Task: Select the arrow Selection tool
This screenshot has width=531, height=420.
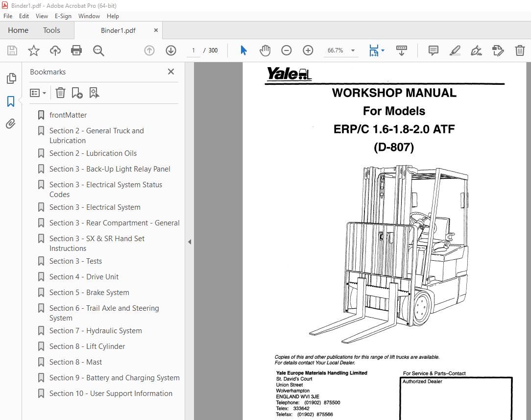Action: point(243,50)
